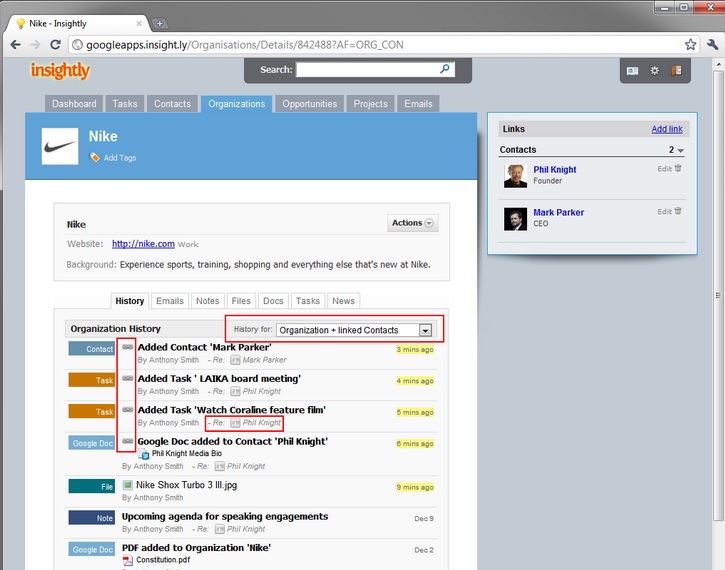The width and height of the screenshot is (725, 570).
Task: Switch to the Files sub-tab
Action: coord(241,301)
